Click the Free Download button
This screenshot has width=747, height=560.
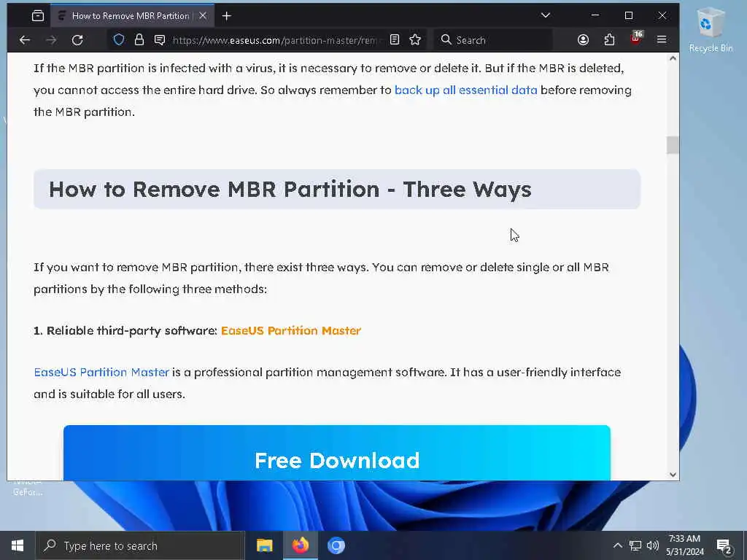pos(337,453)
